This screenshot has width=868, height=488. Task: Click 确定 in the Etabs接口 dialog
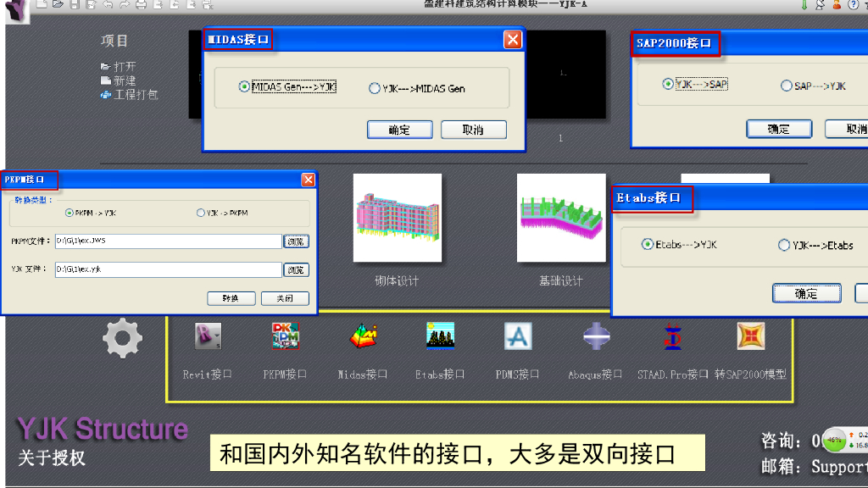(x=807, y=293)
